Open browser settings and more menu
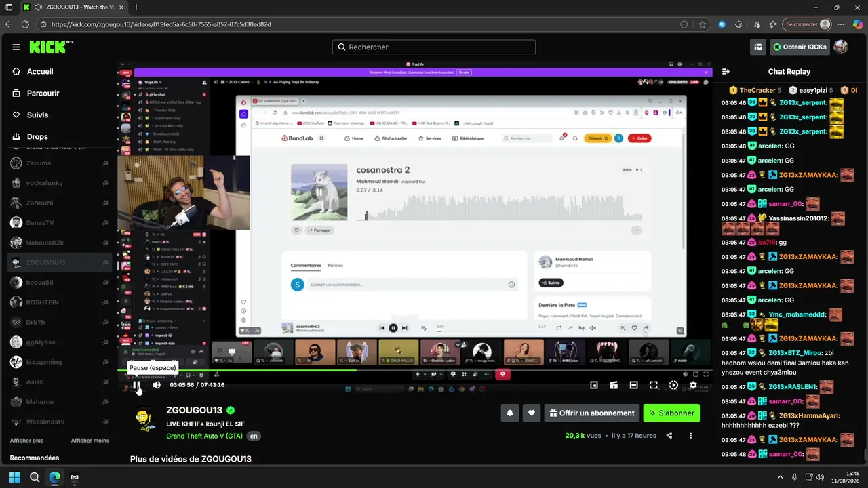This screenshot has width=868, height=488. coord(841,24)
